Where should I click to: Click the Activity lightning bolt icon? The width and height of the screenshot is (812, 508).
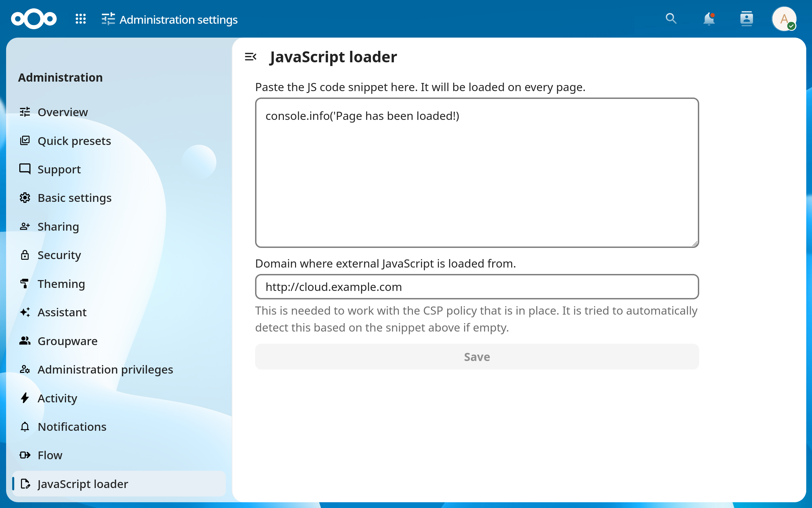pos(25,398)
